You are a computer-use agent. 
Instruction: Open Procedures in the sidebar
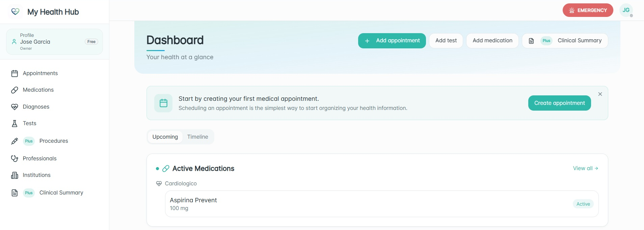(54, 141)
